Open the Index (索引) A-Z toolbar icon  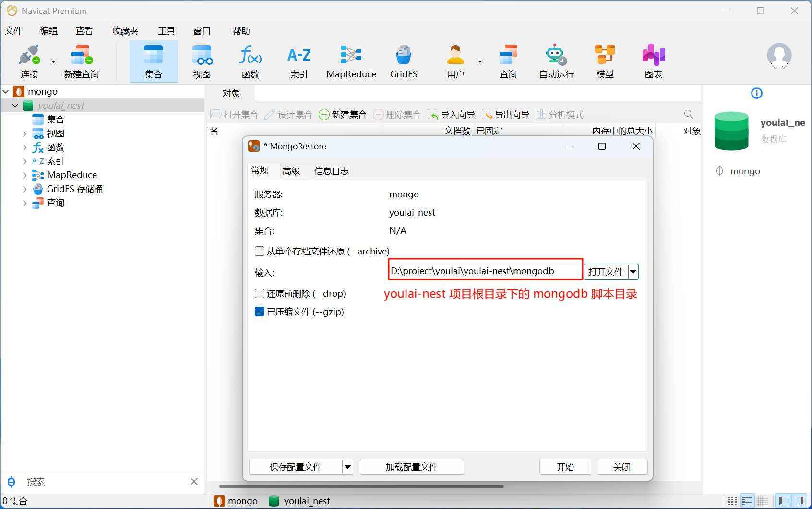pyautogui.click(x=299, y=61)
